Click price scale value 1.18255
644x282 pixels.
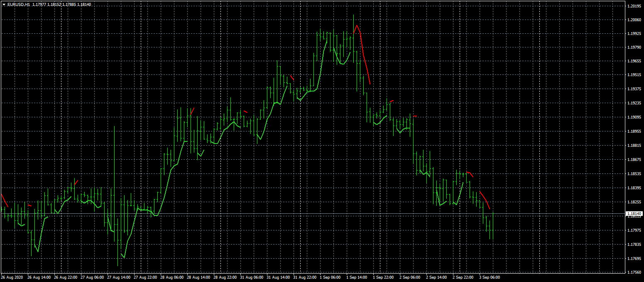tap(635, 203)
